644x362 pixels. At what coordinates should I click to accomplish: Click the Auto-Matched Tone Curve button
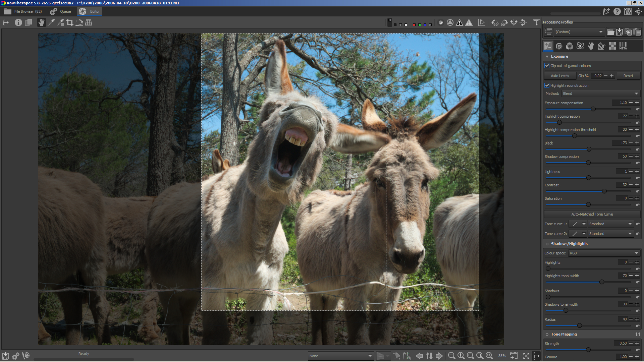coord(592,214)
